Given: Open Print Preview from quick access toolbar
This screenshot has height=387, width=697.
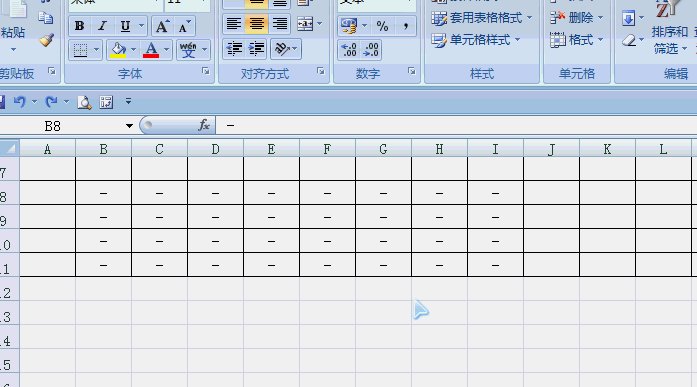Looking at the screenshot, I should [x=84, y=102].
